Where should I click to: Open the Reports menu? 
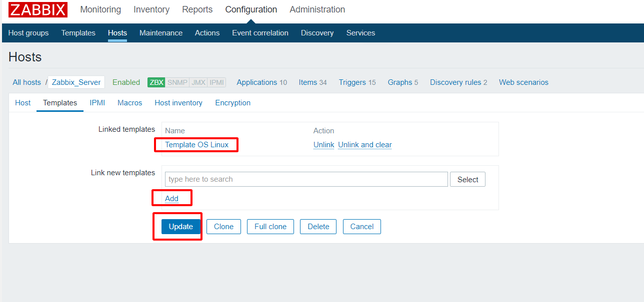tap(197, 9)
